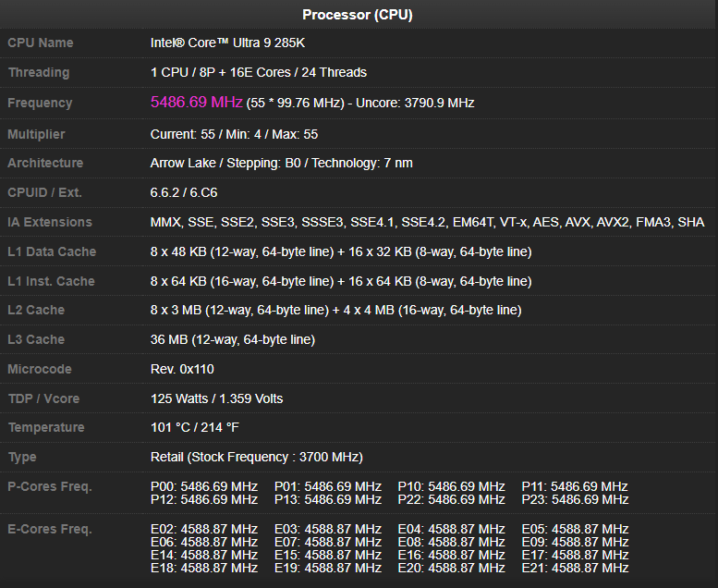Viewport: 718px width, 588px height.
Task: Click the E21 core frequency entry
Action: pos(575,568)
